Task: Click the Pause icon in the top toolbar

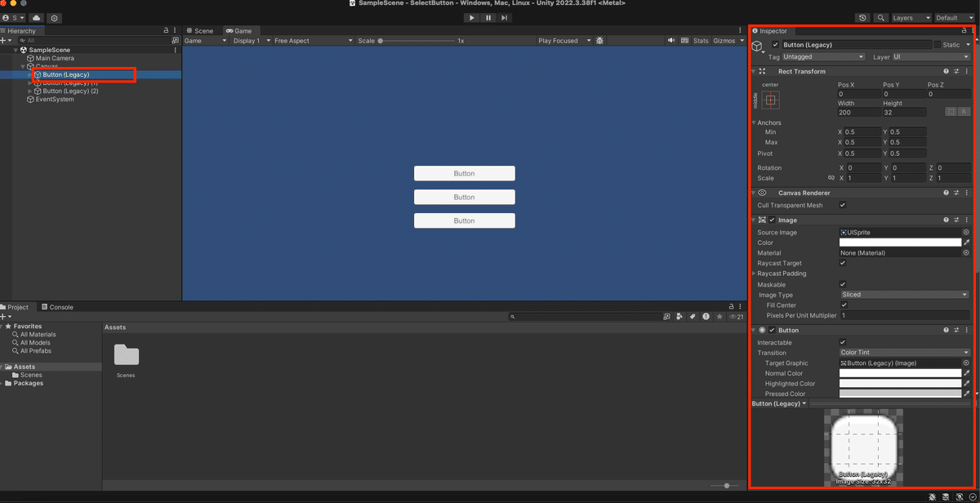Action: [x=488, y=17]
